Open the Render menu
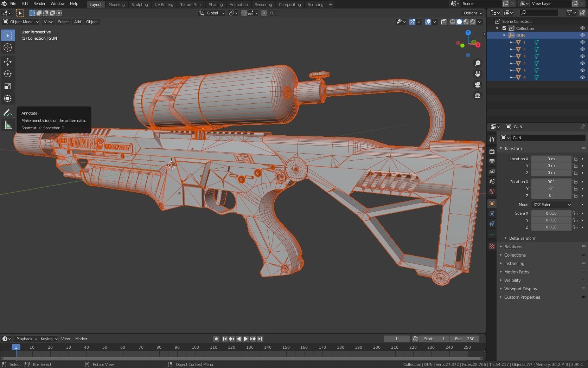 [x=39, y=4]
